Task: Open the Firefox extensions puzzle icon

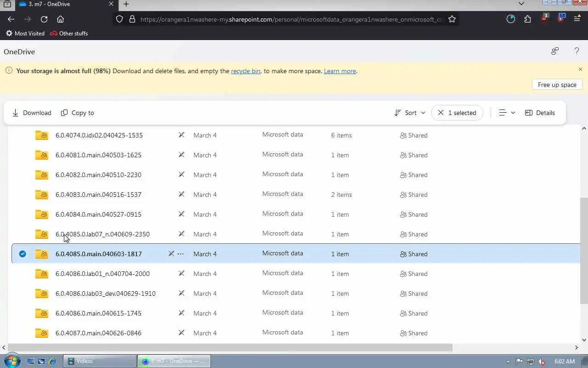Action: pos(527,19)
